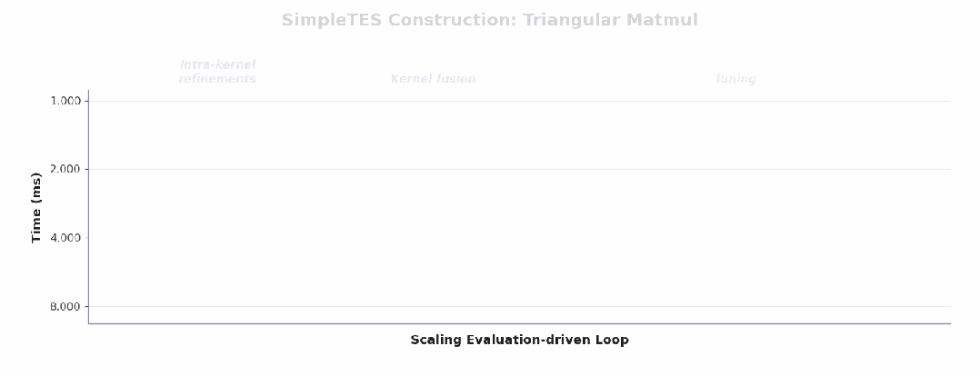Click "Triangular Matmul" in the chart title
This screenshot has height=376, width=980.
click(610, 20)
